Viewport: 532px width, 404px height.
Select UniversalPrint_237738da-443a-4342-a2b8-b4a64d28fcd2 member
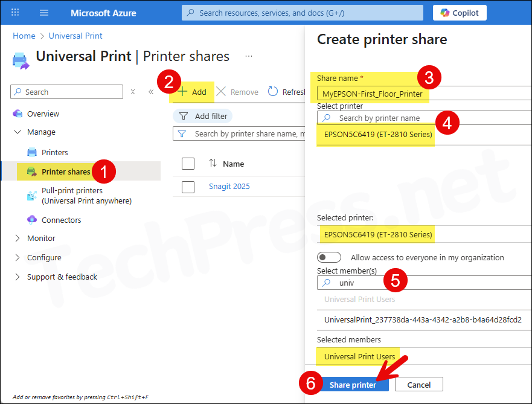423,319
